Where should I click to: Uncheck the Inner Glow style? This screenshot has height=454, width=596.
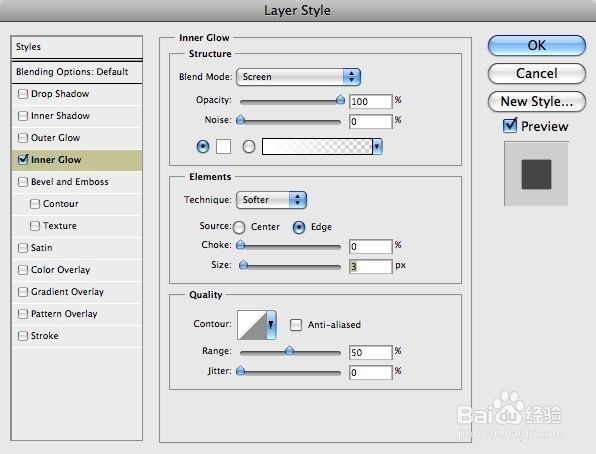(x=23, y=159)
